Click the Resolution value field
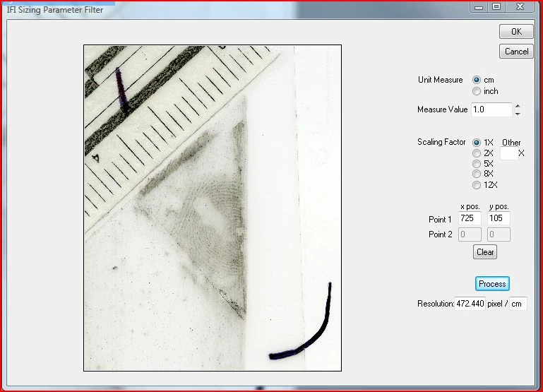 [x=470, y=304]
